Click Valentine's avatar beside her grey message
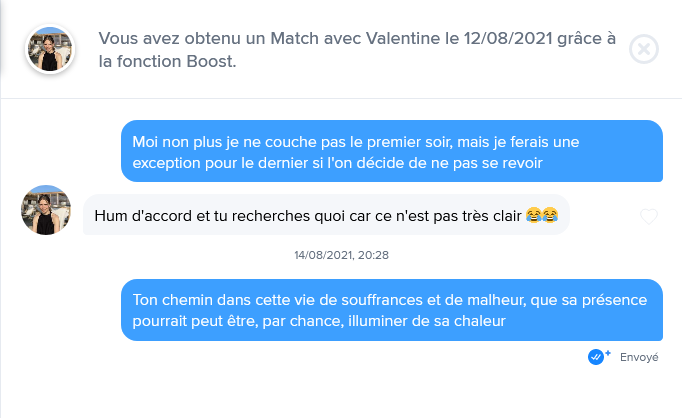682x418 pixels. click(x=46, y=210)
